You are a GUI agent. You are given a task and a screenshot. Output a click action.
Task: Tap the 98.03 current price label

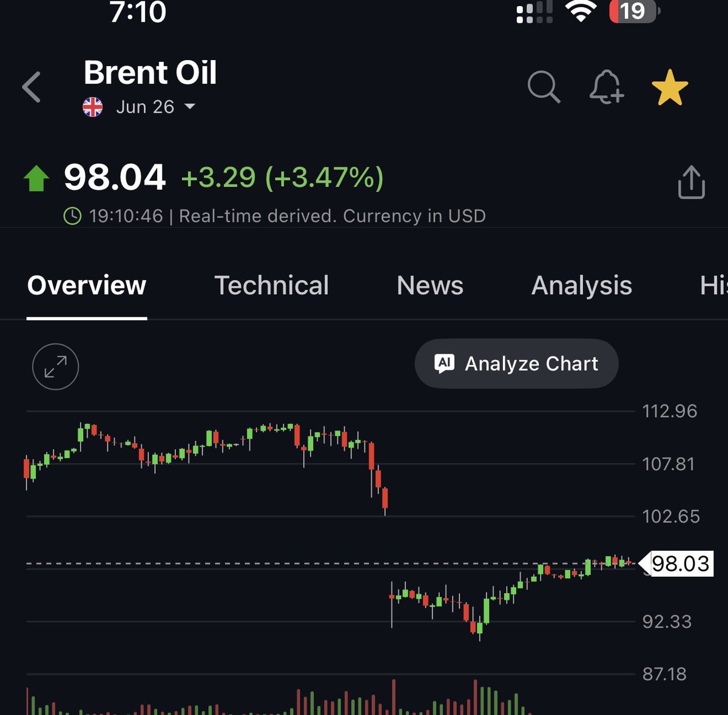680,563
